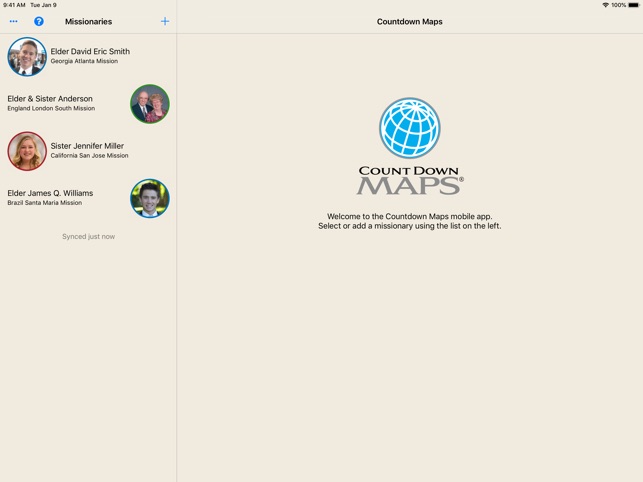This screenshot has height=482, width=643.
Task: Open the three-dot more options menu
Action: tap(14, 21)
